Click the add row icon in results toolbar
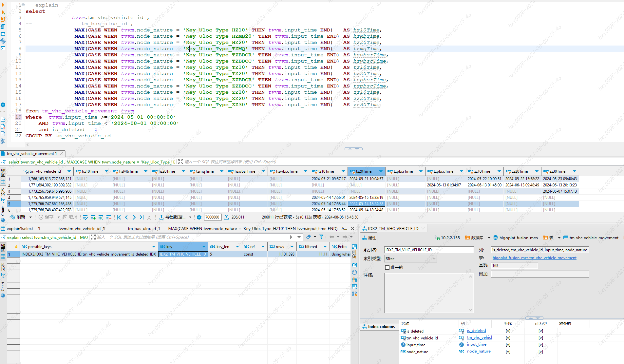 coord(93,217)
